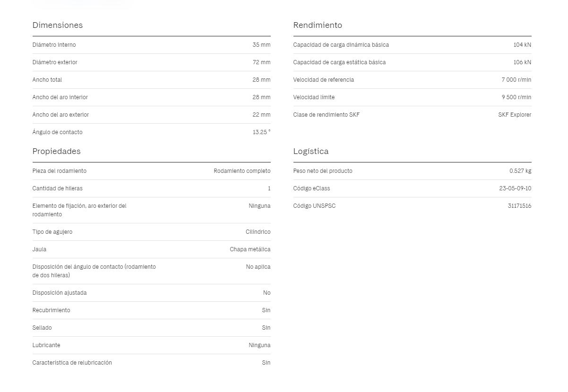568x392 pixels.
Task: Click the Velocidad de referencia row label
Action: coord(323,80)
